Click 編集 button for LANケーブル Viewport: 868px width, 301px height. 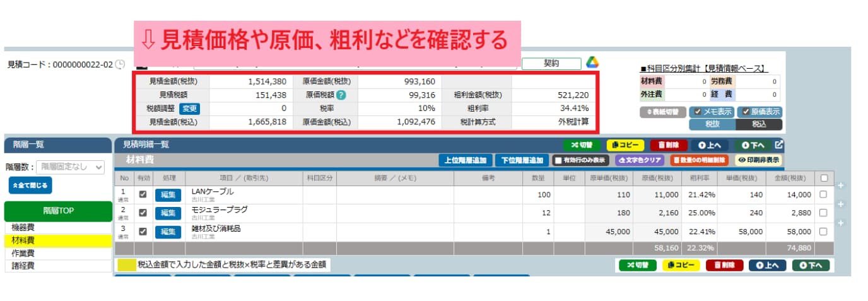coord(167,195)
